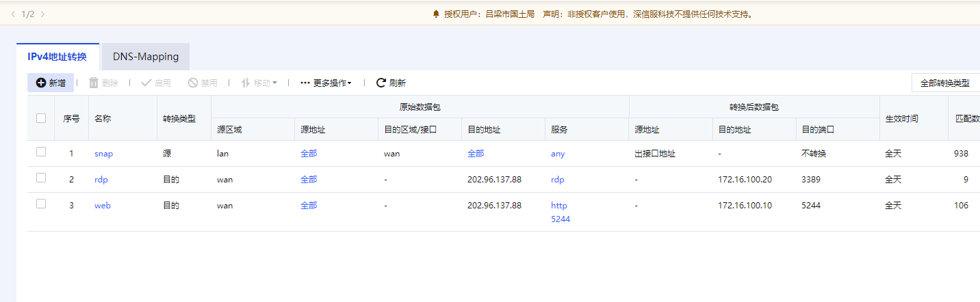
Task: Click the 新增 plus icon
Action: [x=41, y=83]
